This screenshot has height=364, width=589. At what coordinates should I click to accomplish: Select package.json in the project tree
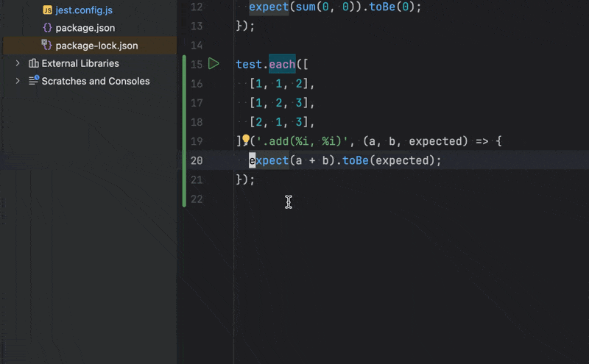tap(85, 28)
